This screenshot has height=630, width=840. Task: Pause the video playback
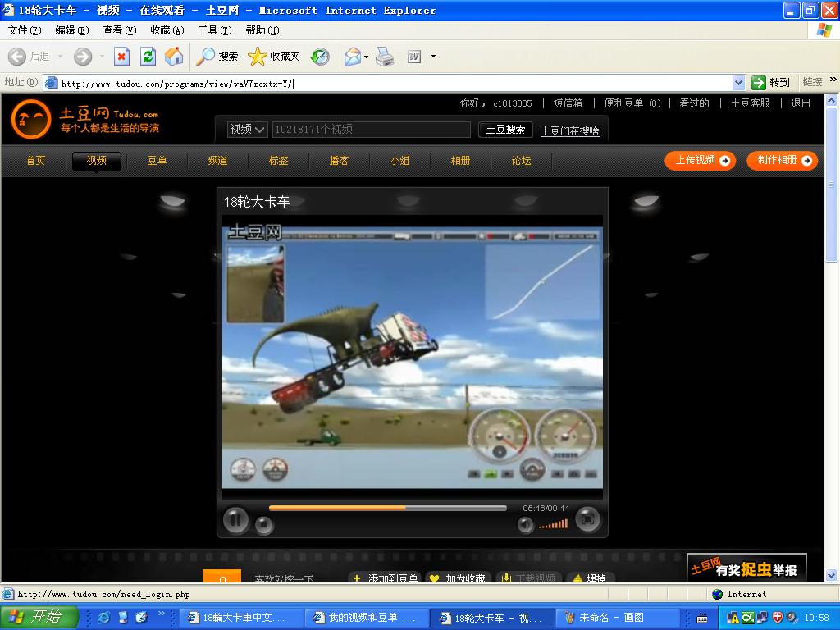[x=235, y=519]
